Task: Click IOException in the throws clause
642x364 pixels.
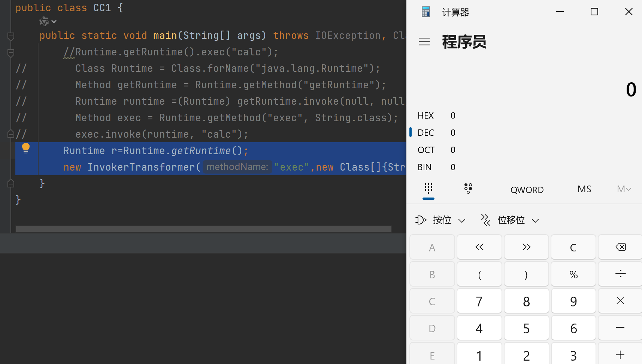Action: pos(348,36)
